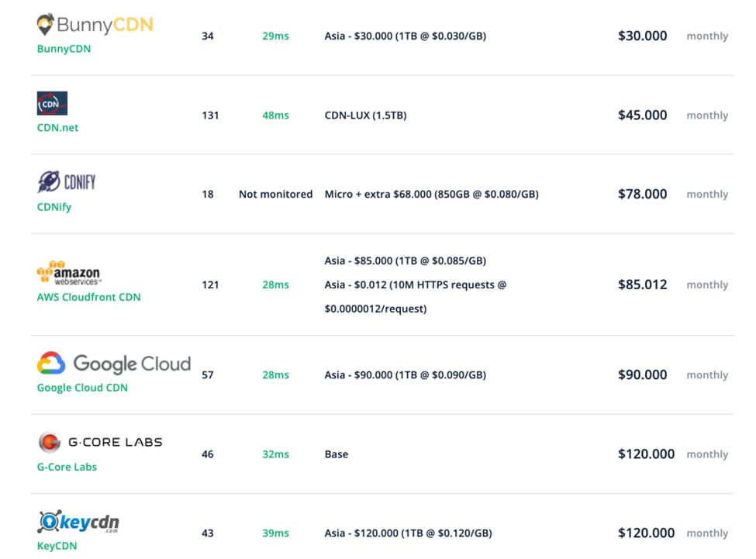Screen dimensions: 756x559
Task: Select the $45.000 price for CDN.net
Action: (642, 115)
